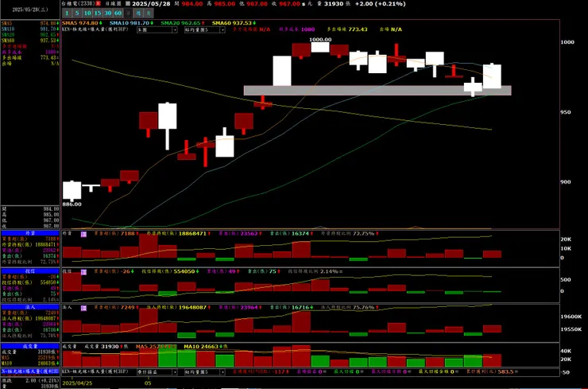
Task: Select the 5-minute timeframe button
Action: (77, 14)
